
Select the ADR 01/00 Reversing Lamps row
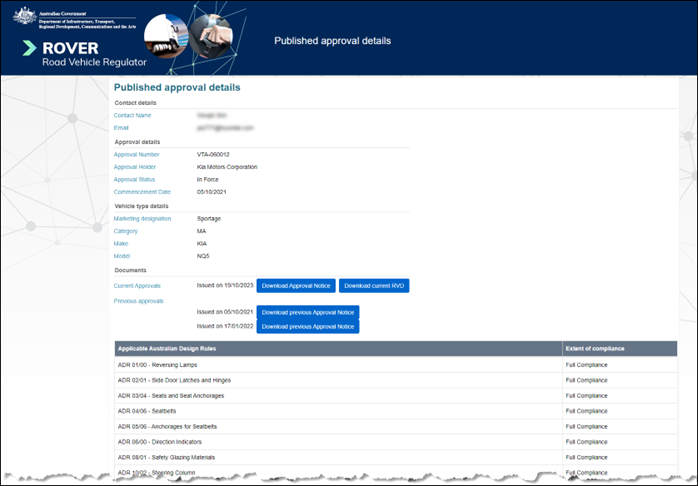(x=155, y=365)
